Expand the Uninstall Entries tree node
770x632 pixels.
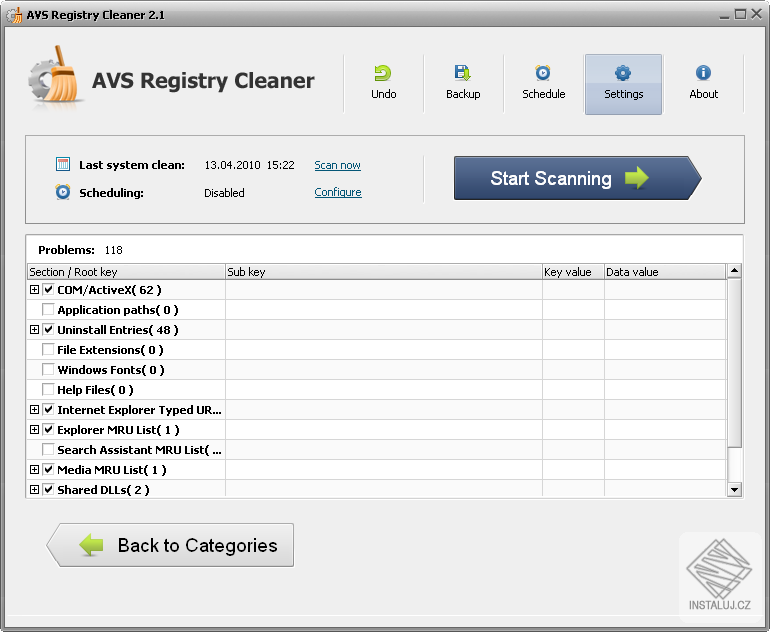[34, 330]
